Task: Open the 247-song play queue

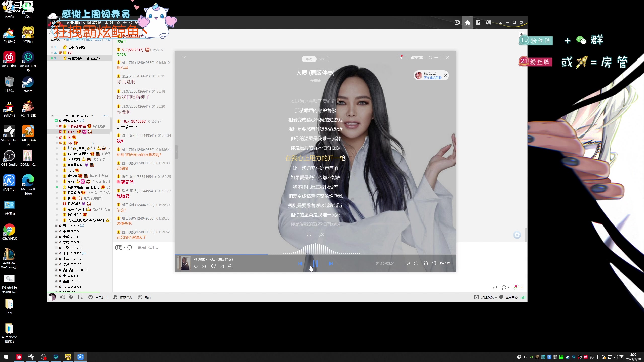Action: tap(445, 263)
